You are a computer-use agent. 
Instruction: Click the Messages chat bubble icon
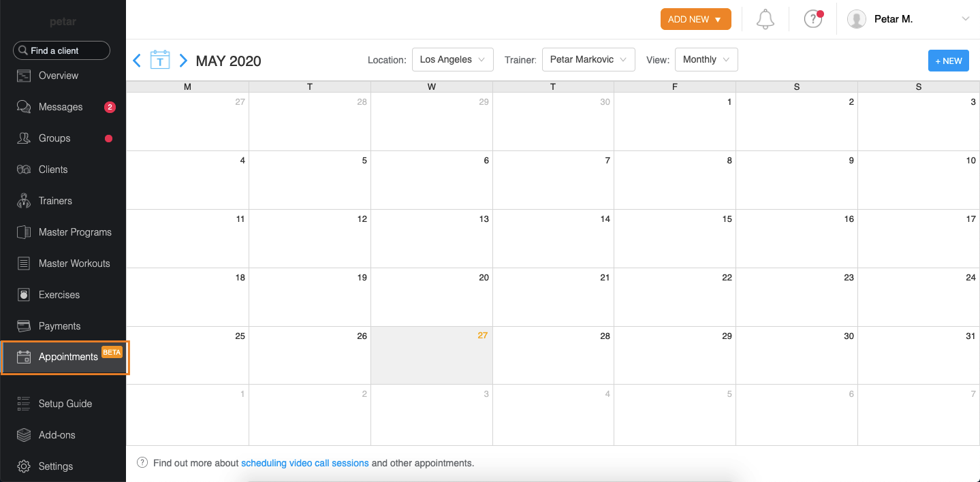(x=24, y=107)
